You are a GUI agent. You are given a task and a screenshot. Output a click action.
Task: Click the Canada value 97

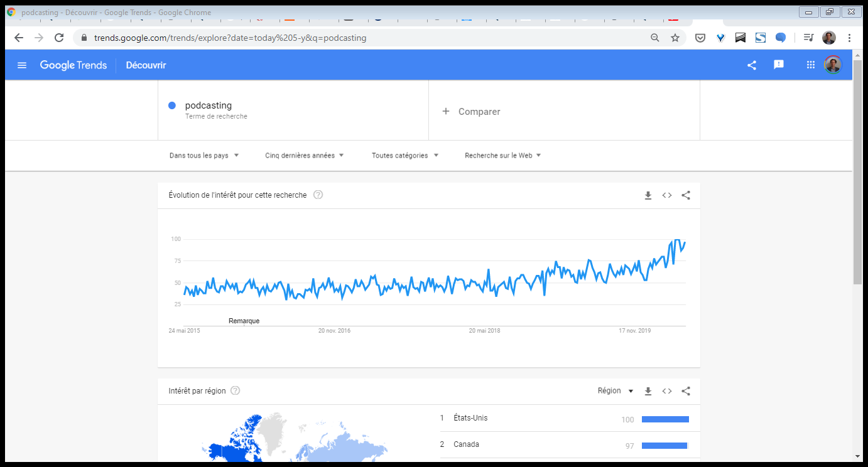point(629,446)
